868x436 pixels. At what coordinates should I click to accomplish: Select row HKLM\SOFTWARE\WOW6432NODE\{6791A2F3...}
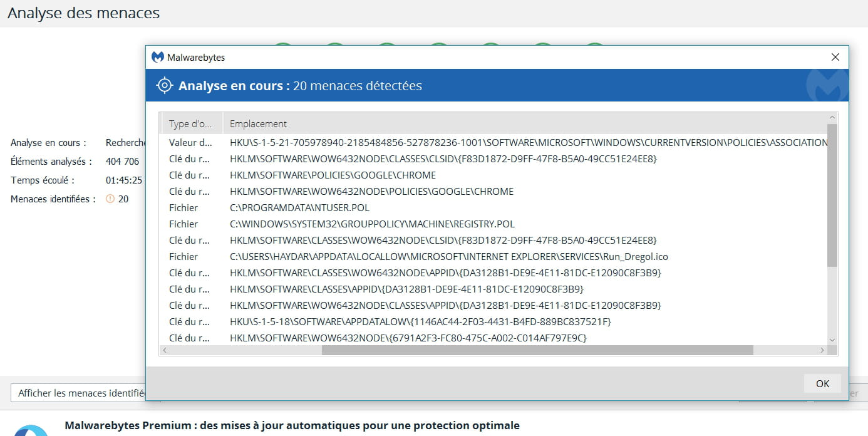coord(494,338)
